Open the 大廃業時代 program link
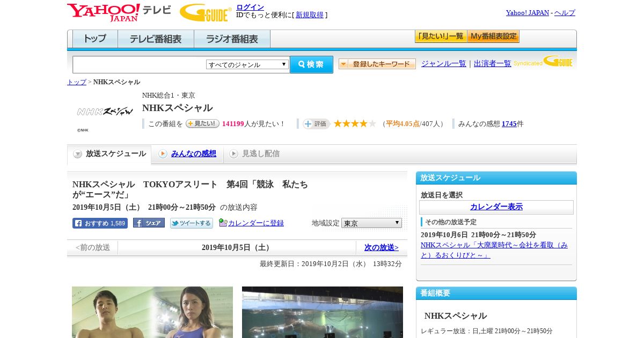 pos(494,250)
